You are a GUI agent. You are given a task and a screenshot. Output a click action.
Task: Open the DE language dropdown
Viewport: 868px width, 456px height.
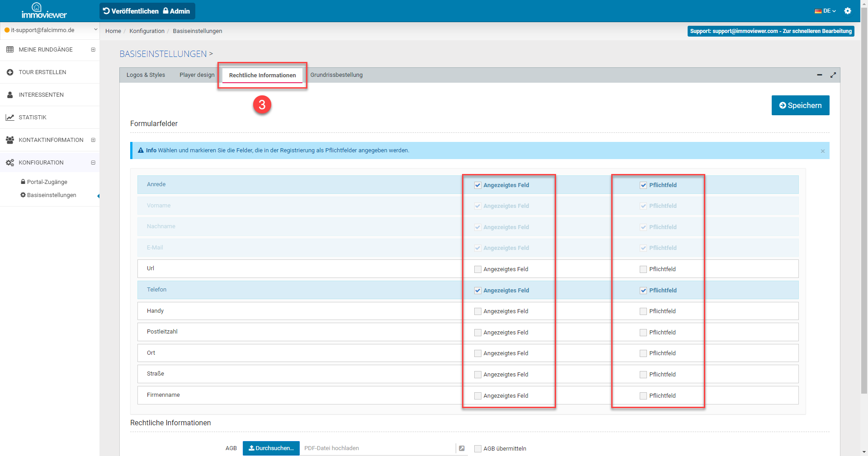coord(826,11)
